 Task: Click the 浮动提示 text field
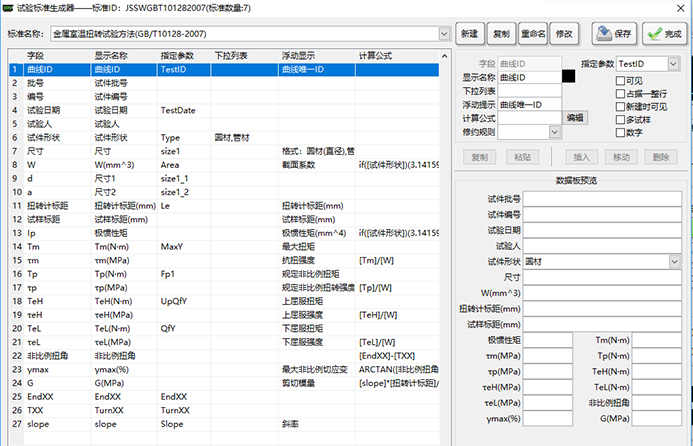[529, 104]
